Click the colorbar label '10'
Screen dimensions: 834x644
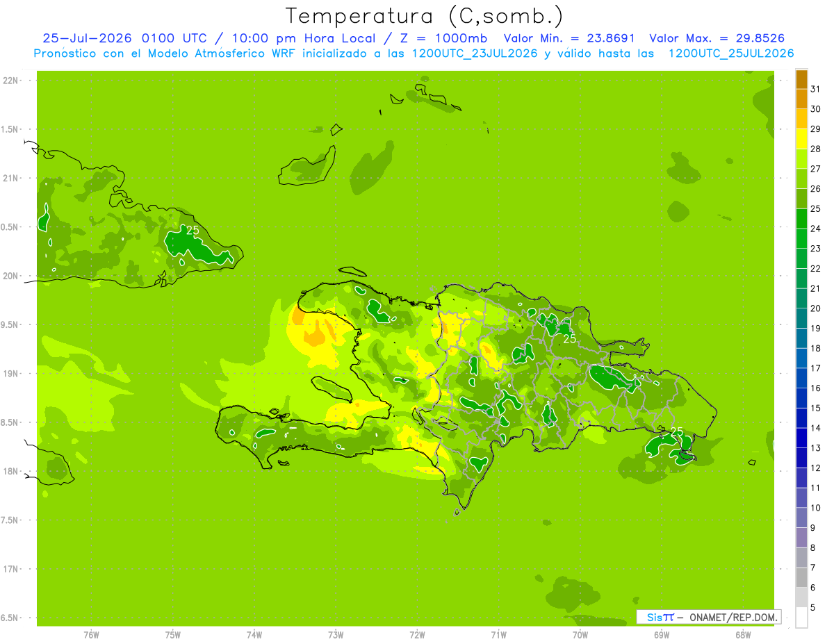click(x=816, y=508)
